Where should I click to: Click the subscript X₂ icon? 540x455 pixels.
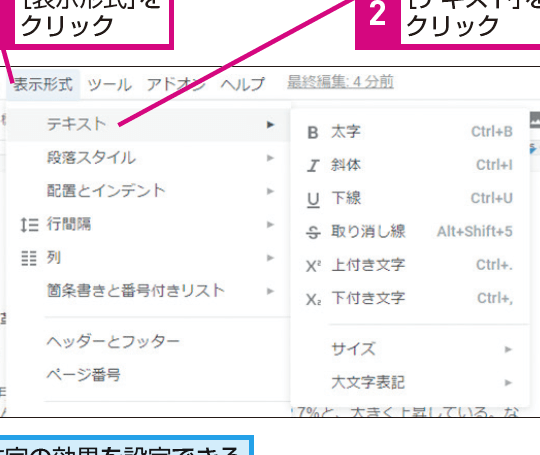point(313,299)
